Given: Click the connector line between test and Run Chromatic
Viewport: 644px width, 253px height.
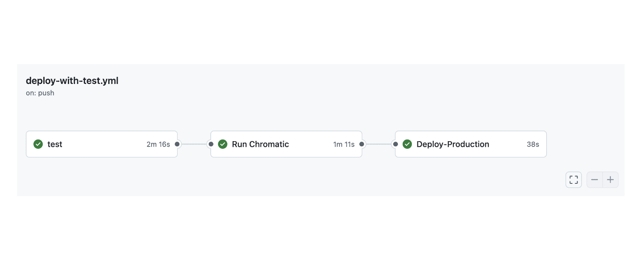Looking at the screenshot, I should pyautogui.click(x=194, y=144).
